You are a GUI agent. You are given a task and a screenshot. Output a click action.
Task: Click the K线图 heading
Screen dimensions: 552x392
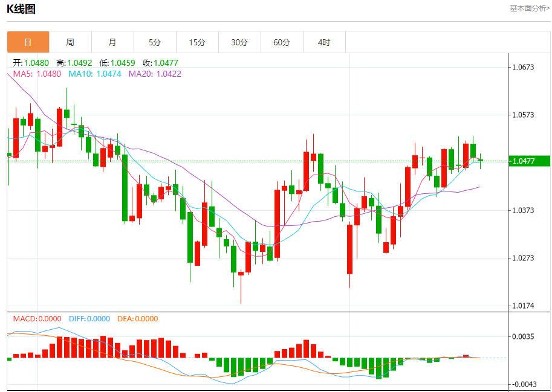point(21,9)
